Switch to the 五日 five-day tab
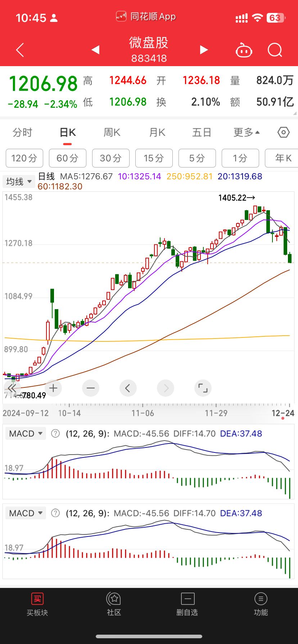The image size is (298, 644). tap(202, 133)
